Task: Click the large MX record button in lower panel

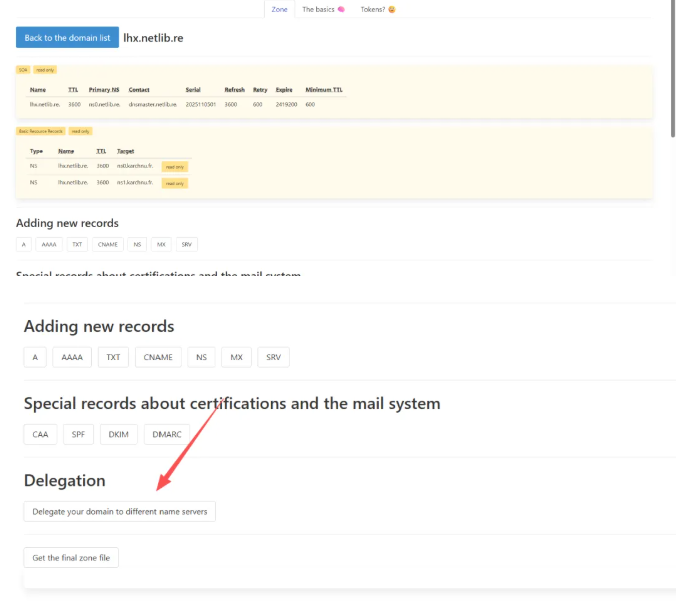Action: tap(235, 357)
